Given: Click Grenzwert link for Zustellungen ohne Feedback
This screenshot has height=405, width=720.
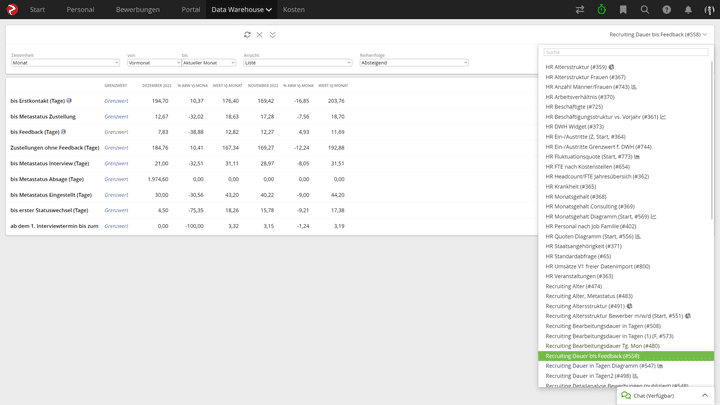Looking at the screenshot, I should [116, 148].
